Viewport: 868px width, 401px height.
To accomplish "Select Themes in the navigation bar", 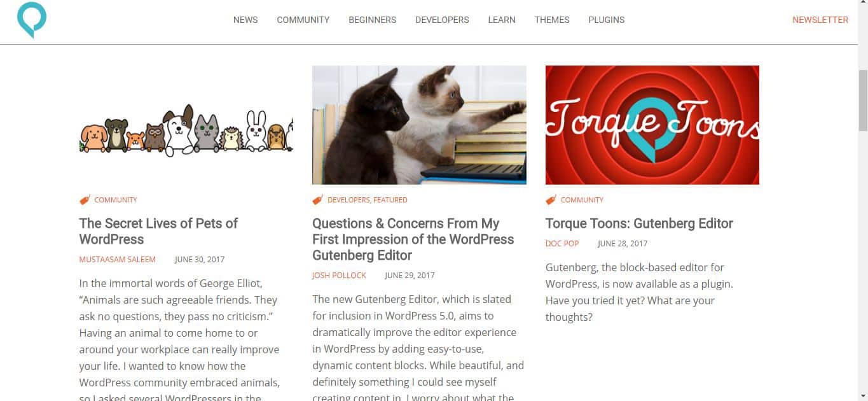I will [552, 20].
